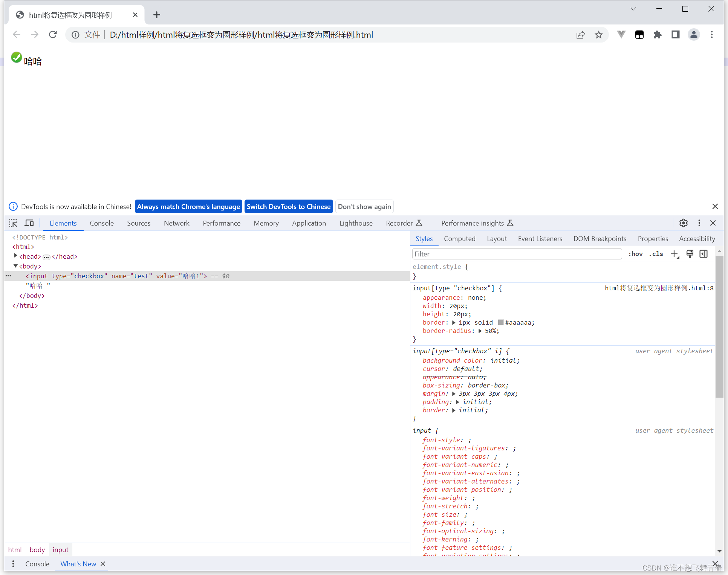The width and height of the screenshot is (728, 575).
Task: Open the Lighthouse tab
Action: point(356,223)
